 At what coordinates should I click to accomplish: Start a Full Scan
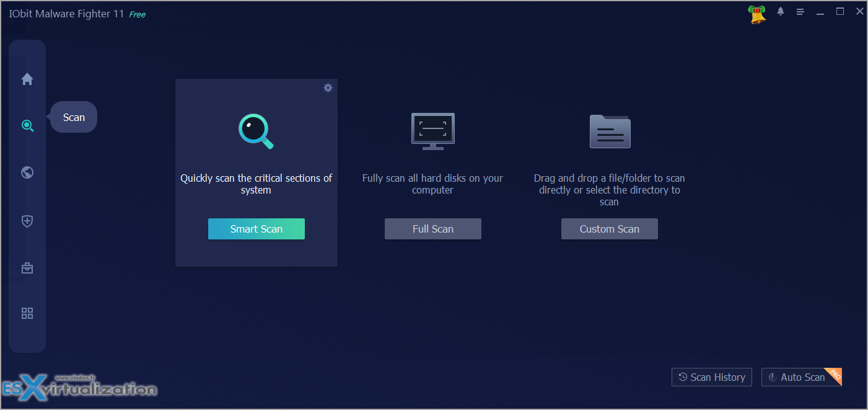tap(433, 229)
